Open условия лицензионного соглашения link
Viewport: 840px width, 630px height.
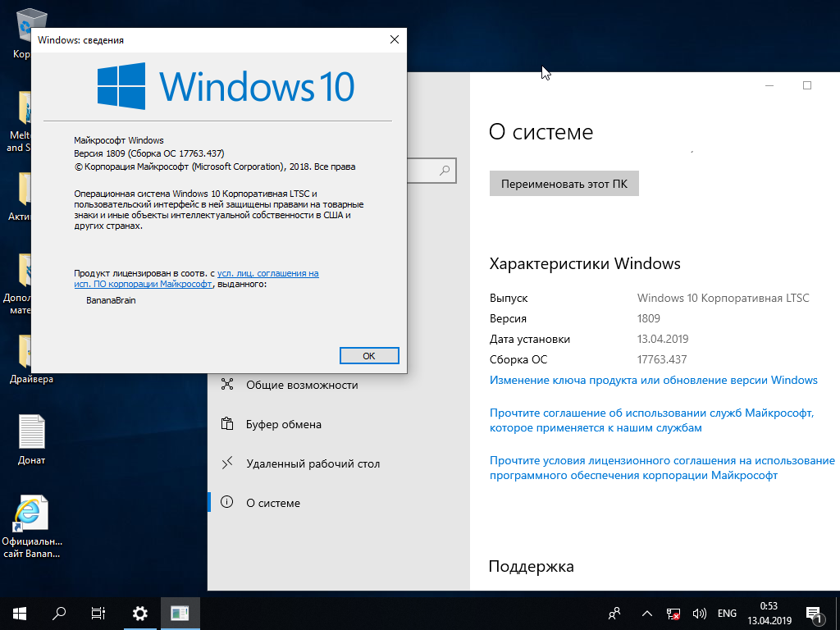coord(662,468)
